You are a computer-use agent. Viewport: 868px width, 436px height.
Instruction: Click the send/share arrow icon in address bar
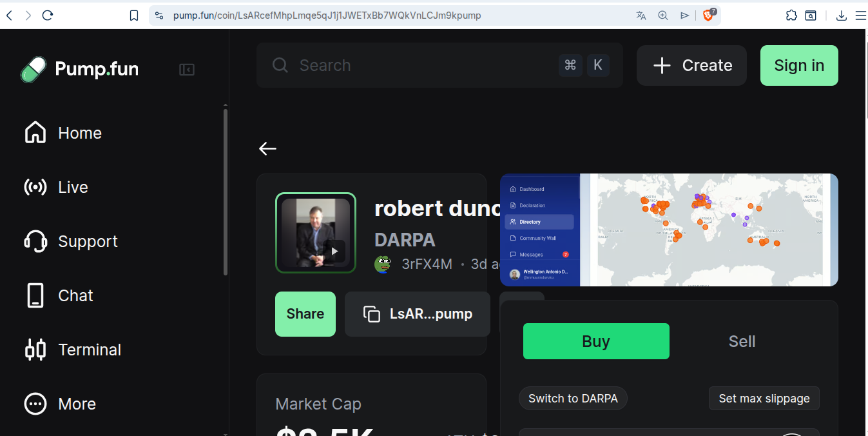(x=684, y=15)
